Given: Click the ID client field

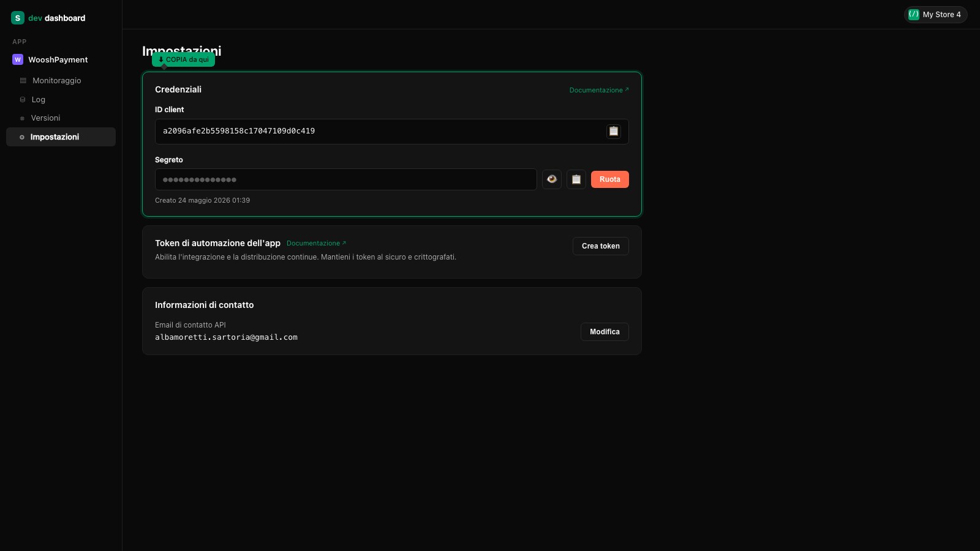Looking at the screenshot, I should pos(392,132).
